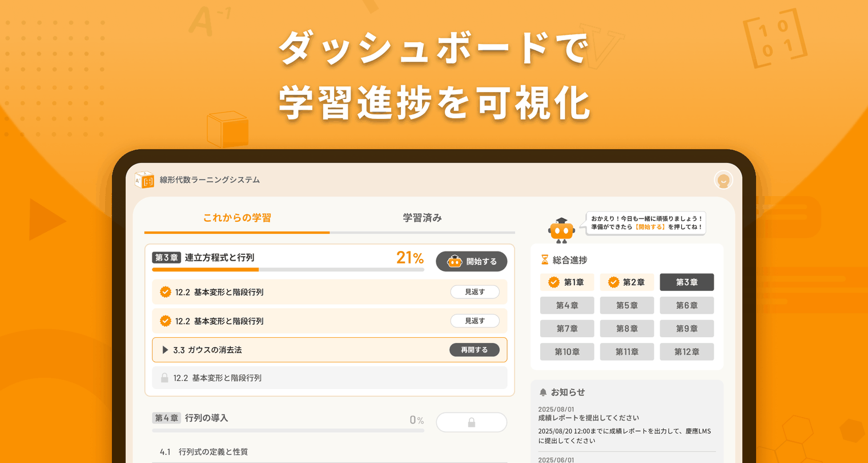Switch to これからの学習 tab
868x463 pixels.
237,218
